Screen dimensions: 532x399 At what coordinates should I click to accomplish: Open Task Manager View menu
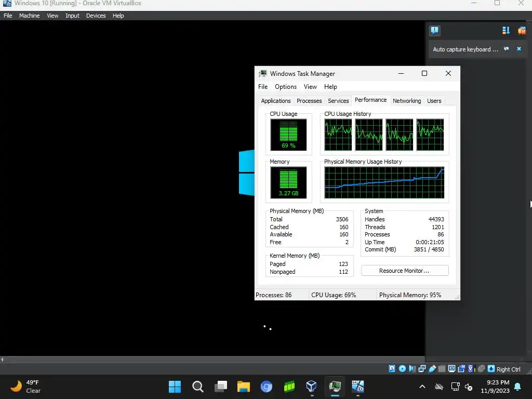click(x=310, y=87)
